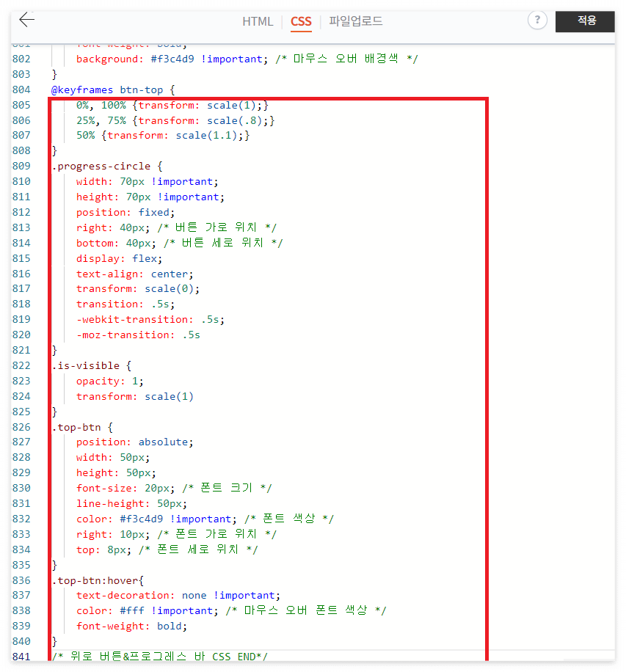Click line number 804
Screen dimensions: 626x672
click(21, 90)
